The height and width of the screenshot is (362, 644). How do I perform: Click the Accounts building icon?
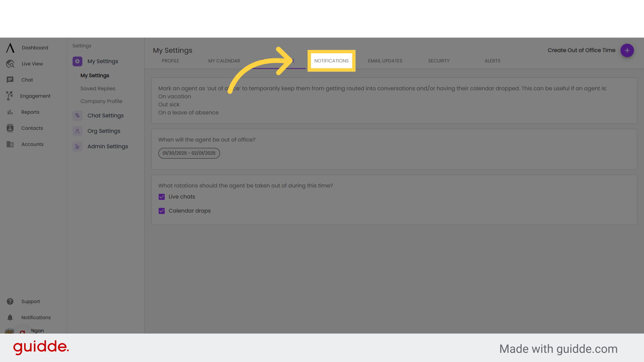[10, 144]
